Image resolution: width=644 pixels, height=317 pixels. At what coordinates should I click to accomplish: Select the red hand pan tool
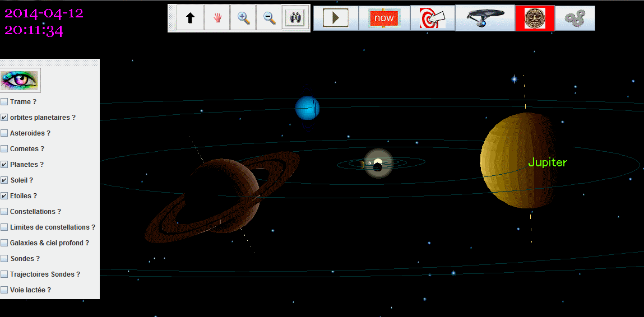pos(216,18)
